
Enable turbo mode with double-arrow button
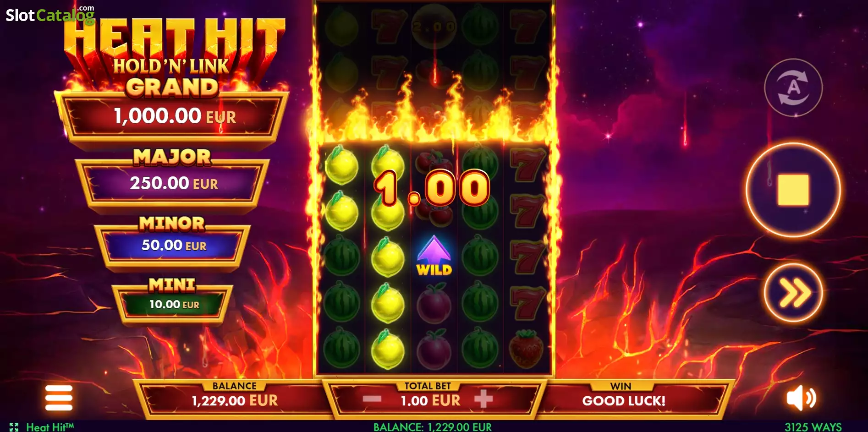click(x=793, y=292)
